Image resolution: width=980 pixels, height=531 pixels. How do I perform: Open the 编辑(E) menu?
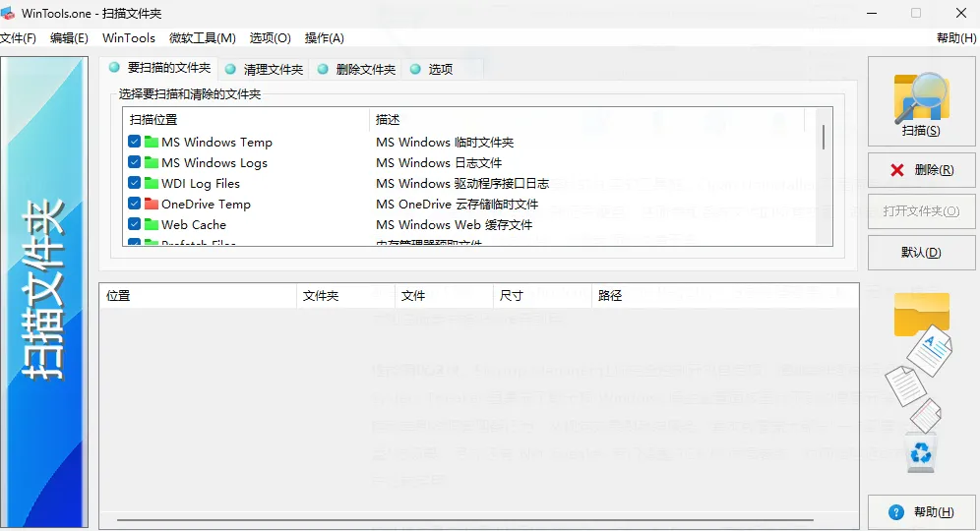[69, 38]
